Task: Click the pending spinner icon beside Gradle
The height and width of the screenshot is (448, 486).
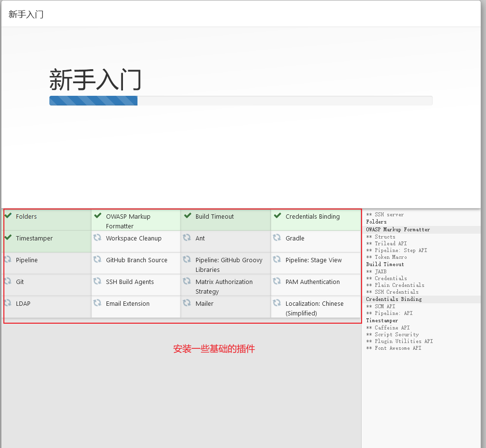Action: 277,238
